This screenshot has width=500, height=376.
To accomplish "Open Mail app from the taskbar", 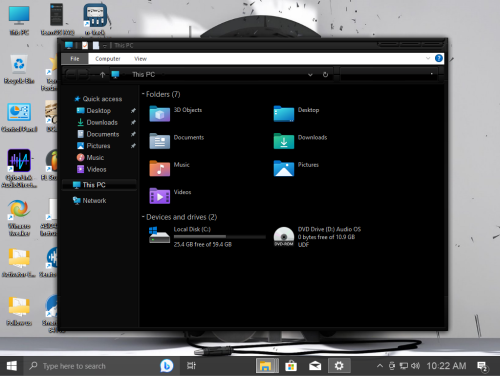I will [315, 366].
